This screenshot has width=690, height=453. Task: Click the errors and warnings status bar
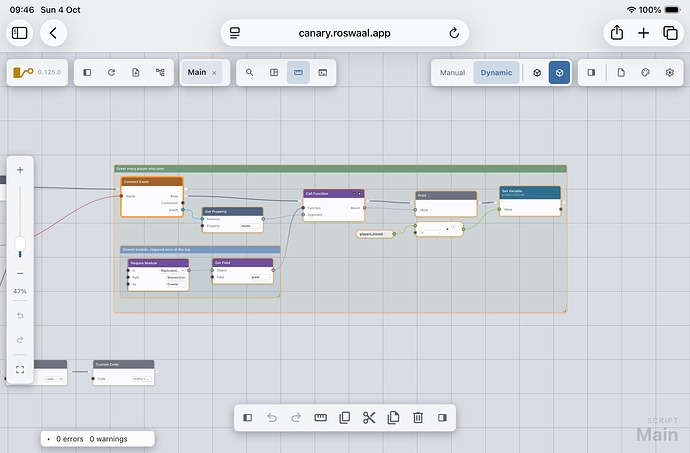point(98,439)
